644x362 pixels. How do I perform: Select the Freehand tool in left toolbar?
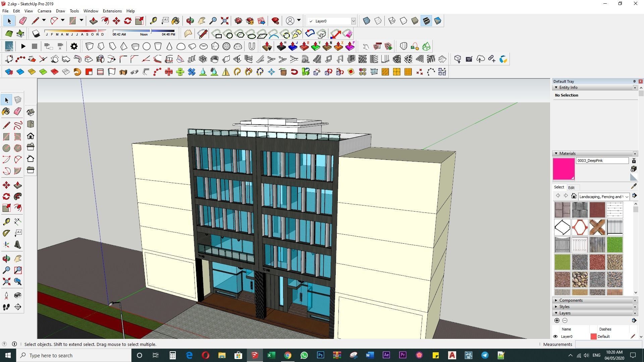point(18,125)
